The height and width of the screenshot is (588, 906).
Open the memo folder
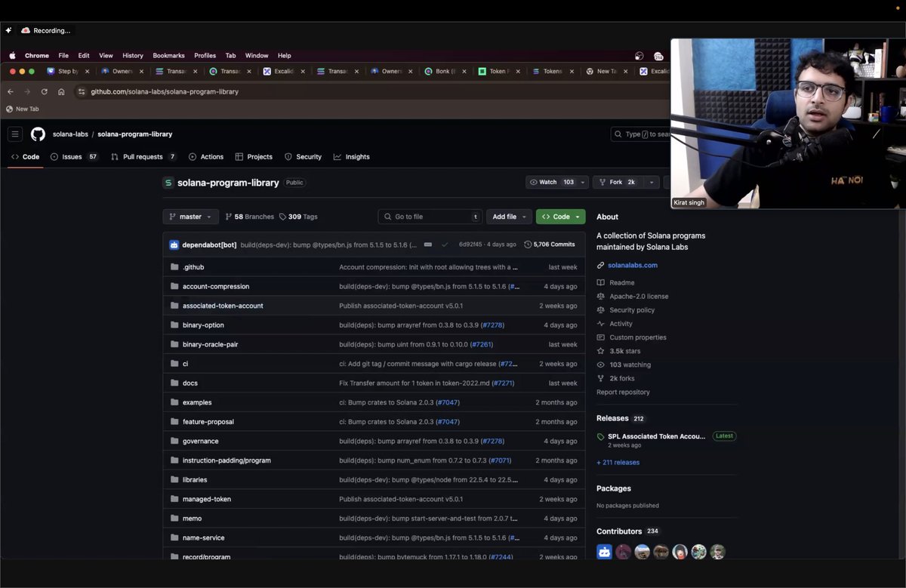coord(192,519)
